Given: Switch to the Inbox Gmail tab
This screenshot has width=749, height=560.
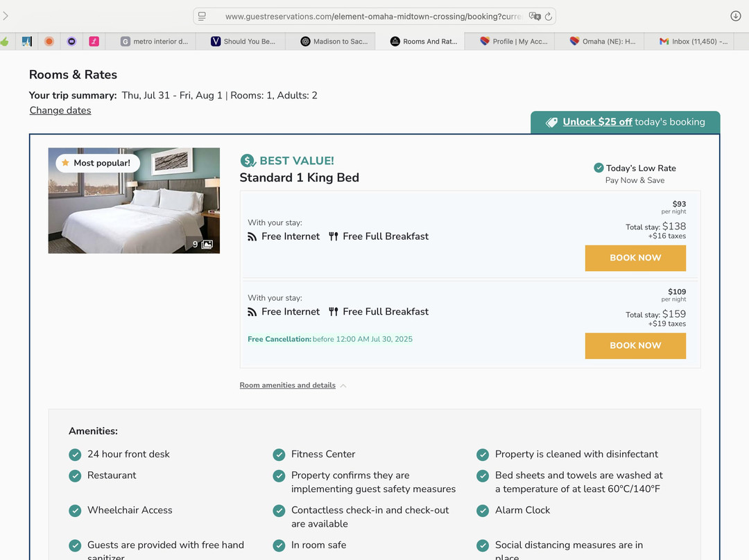Looking at the screenshot, I should click(693, 42).
